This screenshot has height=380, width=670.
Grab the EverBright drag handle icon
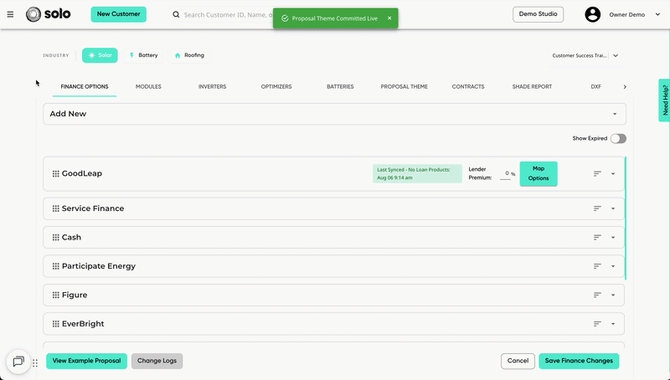tap(56, 324)
